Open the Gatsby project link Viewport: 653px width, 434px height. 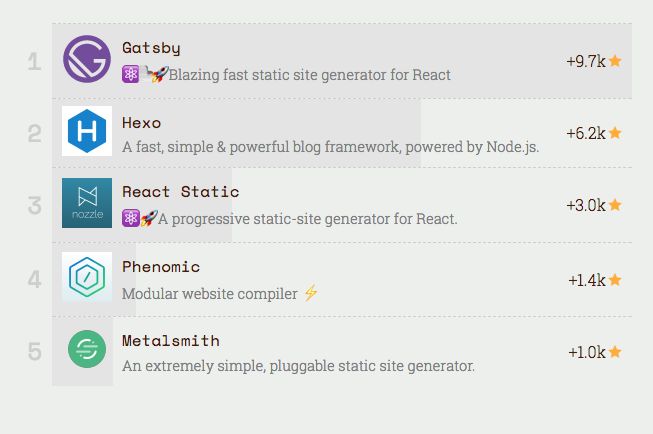tap(151, 48)
